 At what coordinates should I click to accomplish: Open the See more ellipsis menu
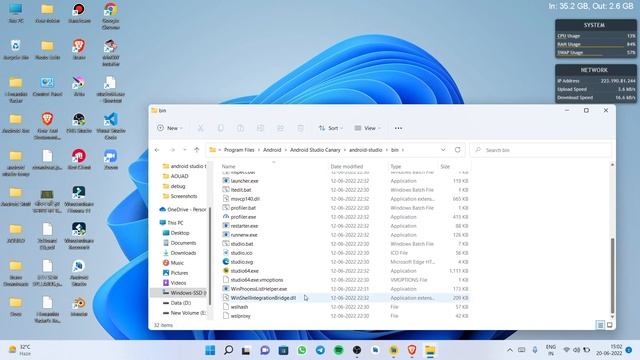coord(398,128)
